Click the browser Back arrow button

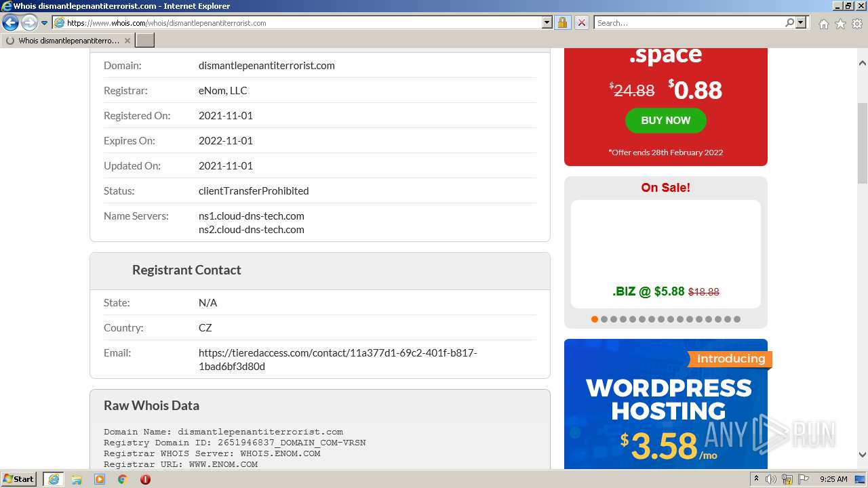[x=10, y=22]
